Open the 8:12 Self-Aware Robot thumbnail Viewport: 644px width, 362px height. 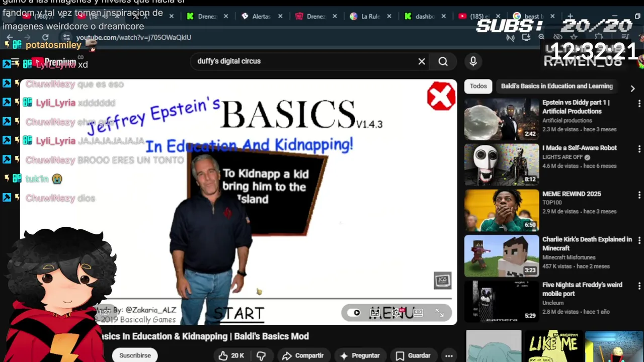tap(501, 164)
